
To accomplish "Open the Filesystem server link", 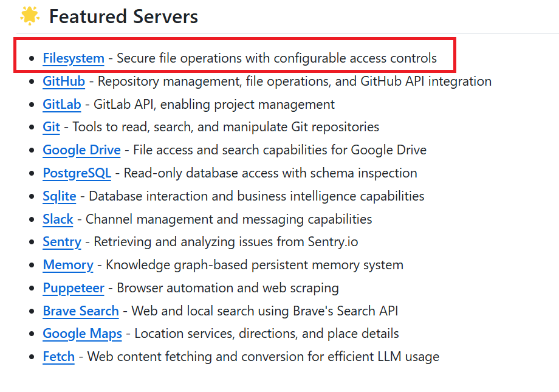I will pos(74,58).
